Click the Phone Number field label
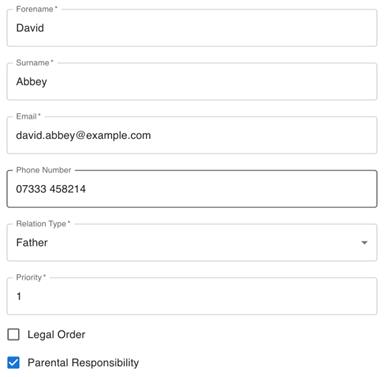Viewport: 384px width, 377px height. coord(44,170)
